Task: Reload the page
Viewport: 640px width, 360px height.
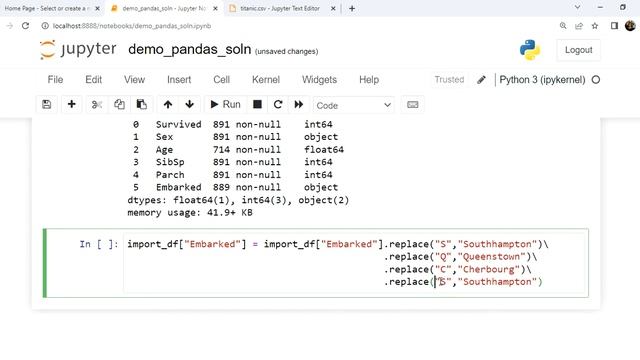Action: (x=25, y=26)
